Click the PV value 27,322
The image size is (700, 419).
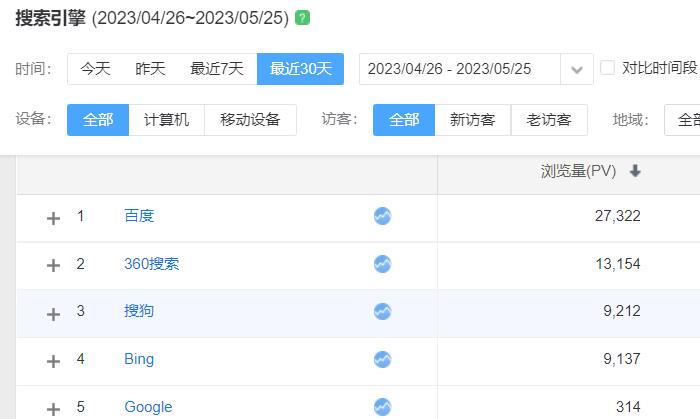click(x=617, y=216)
